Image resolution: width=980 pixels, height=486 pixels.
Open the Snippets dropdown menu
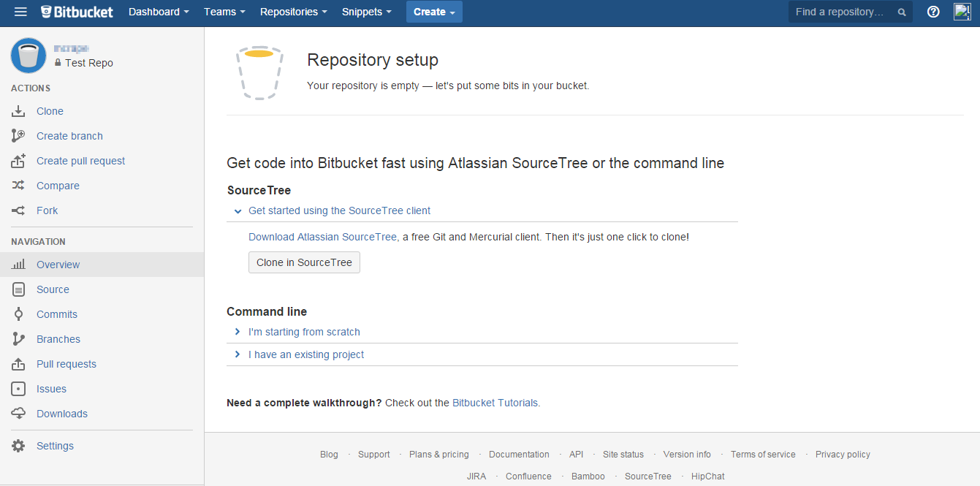pyautogui.click(x=367, y=12)
